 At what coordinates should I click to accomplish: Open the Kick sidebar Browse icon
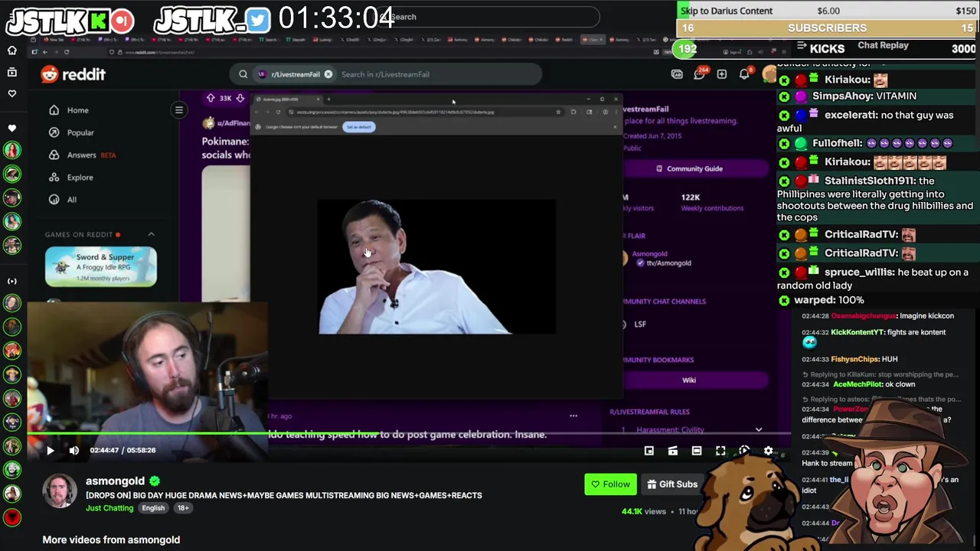pyautogui.click(x=12, y=72)
